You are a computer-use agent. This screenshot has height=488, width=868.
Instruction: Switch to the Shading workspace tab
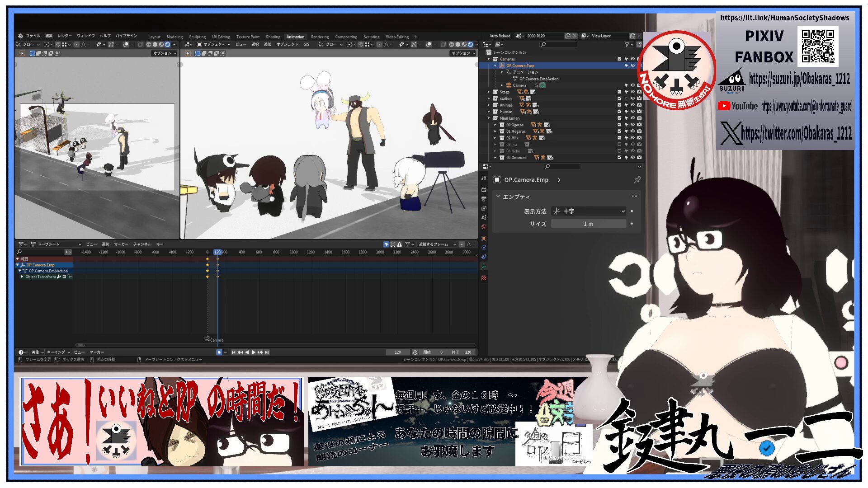pos(273,37)
